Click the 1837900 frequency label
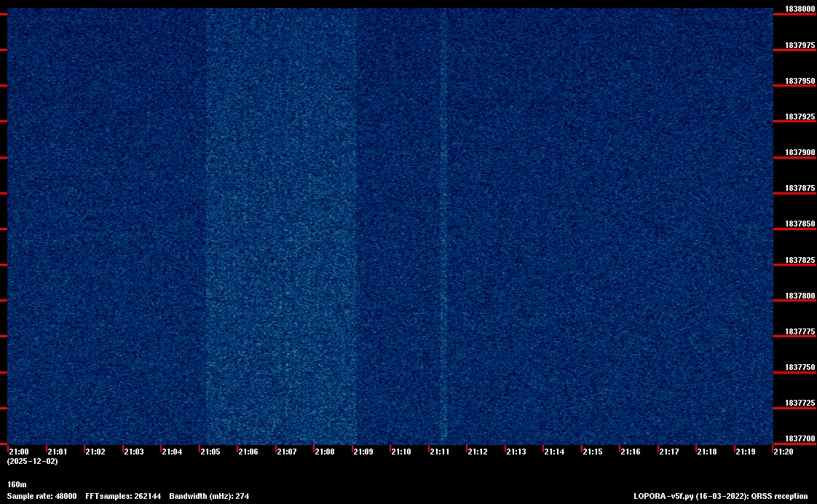The image size is (817, 504). [x=800, y=152]
